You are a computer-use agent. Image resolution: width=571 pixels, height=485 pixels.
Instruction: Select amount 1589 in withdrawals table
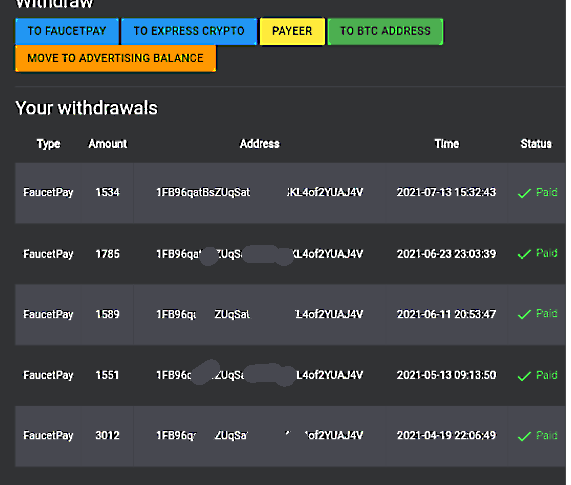(x=107, y=314)
